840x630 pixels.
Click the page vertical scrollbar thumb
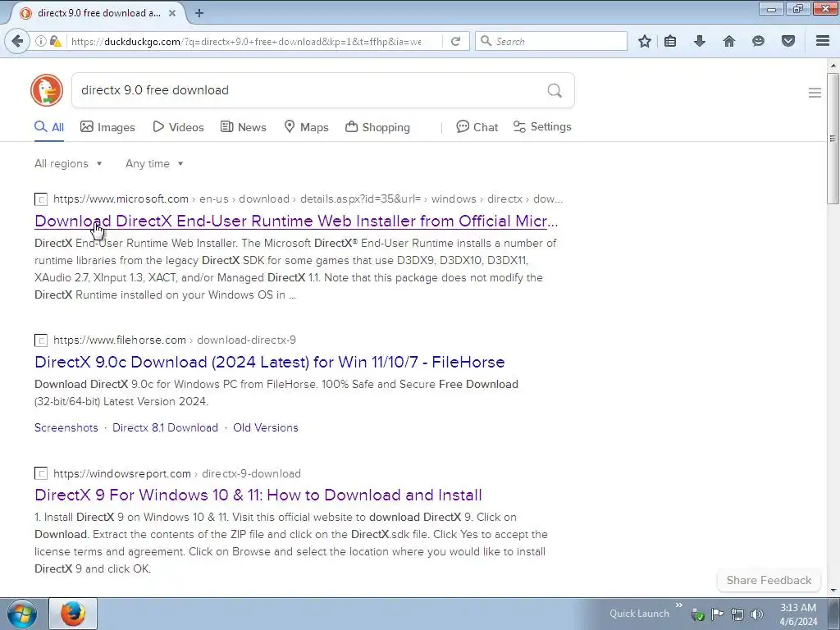pos(833,138)
